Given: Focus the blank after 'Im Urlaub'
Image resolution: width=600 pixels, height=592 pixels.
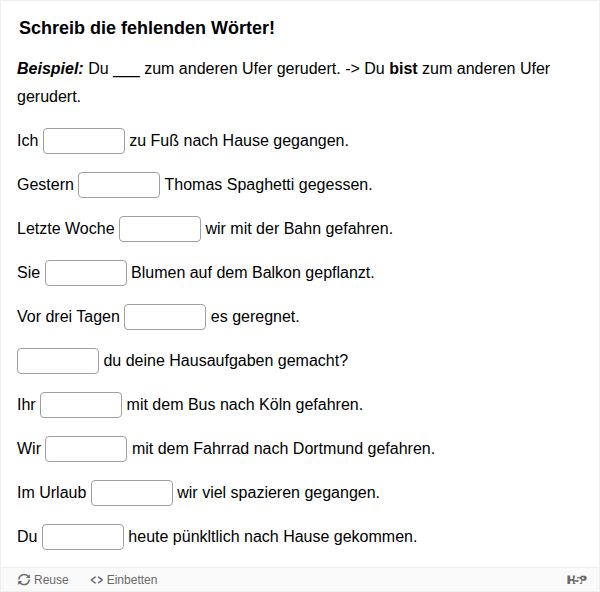Looking at the screenshot, I should click(132, 493).
